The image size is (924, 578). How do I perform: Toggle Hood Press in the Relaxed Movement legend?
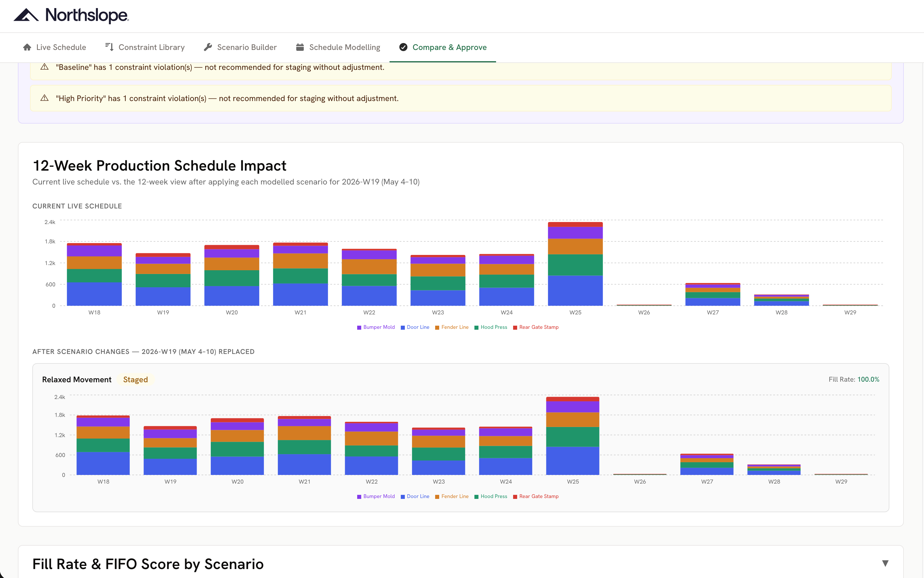(x=491, y=497)
